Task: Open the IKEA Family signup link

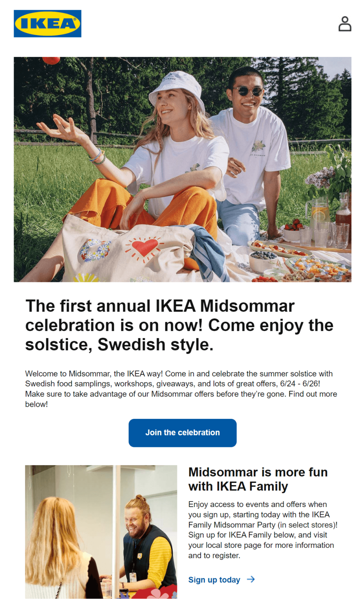Action: coord(214,580)
